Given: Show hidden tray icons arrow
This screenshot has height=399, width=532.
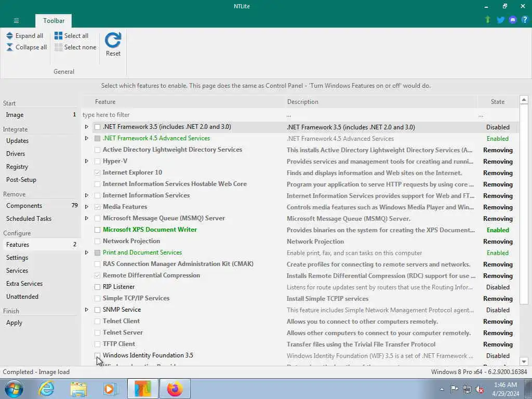Looking at the screenshot, I should (x=442, y=390).
